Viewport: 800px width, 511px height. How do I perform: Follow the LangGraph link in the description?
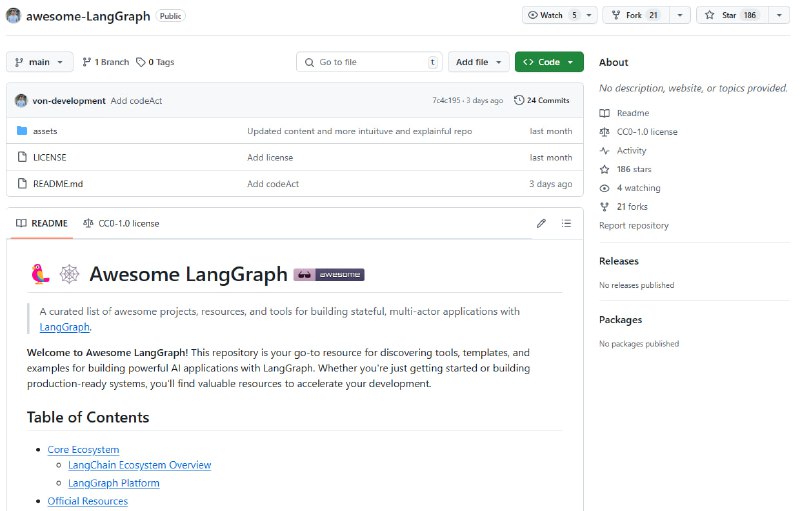click(64, 327)
